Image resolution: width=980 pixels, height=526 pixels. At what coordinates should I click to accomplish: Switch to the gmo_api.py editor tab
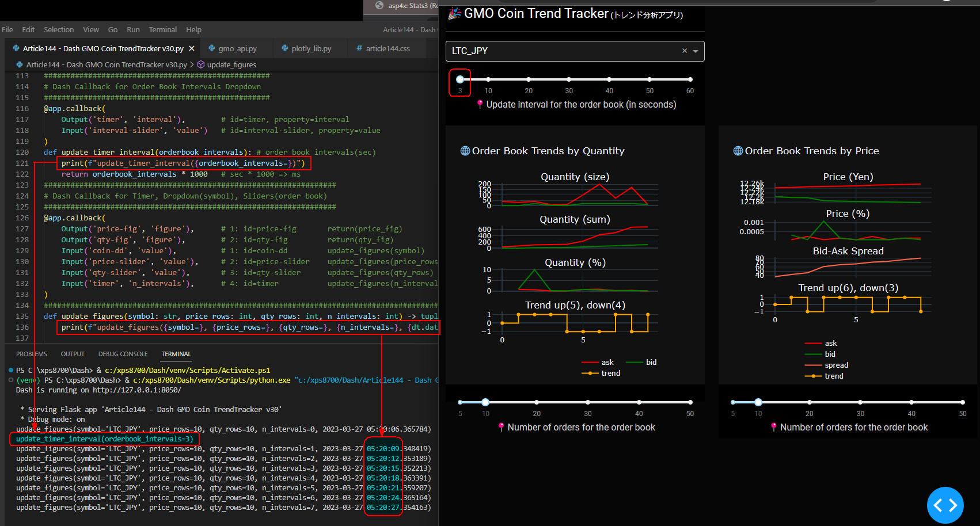click(238, 48)
